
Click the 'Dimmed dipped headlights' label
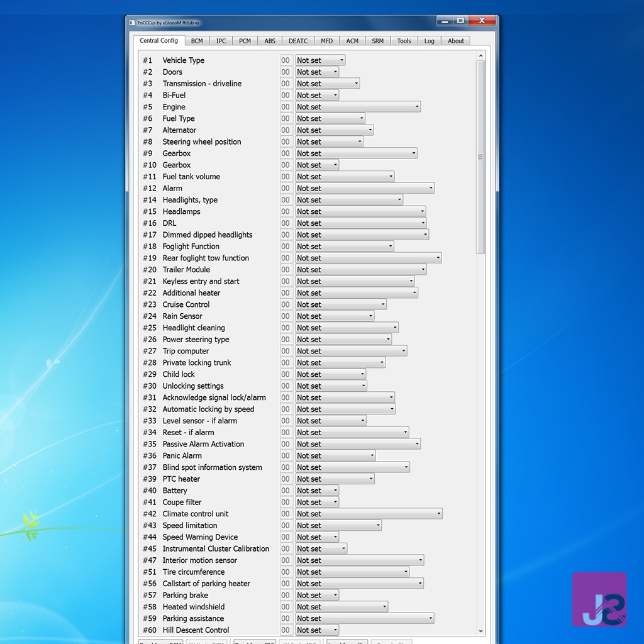208,235
